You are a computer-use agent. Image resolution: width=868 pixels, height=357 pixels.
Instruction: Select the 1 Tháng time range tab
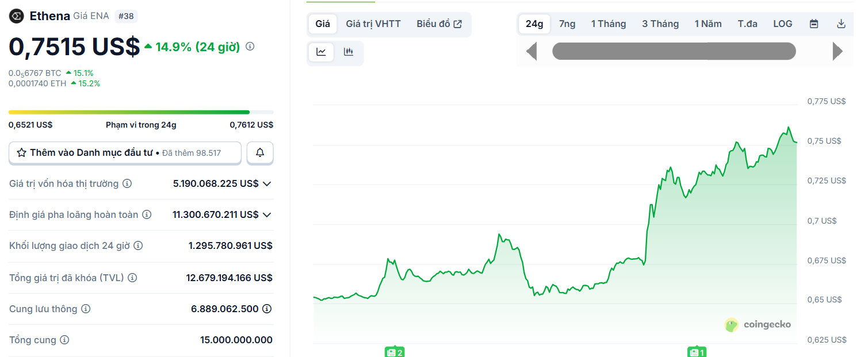608,24
